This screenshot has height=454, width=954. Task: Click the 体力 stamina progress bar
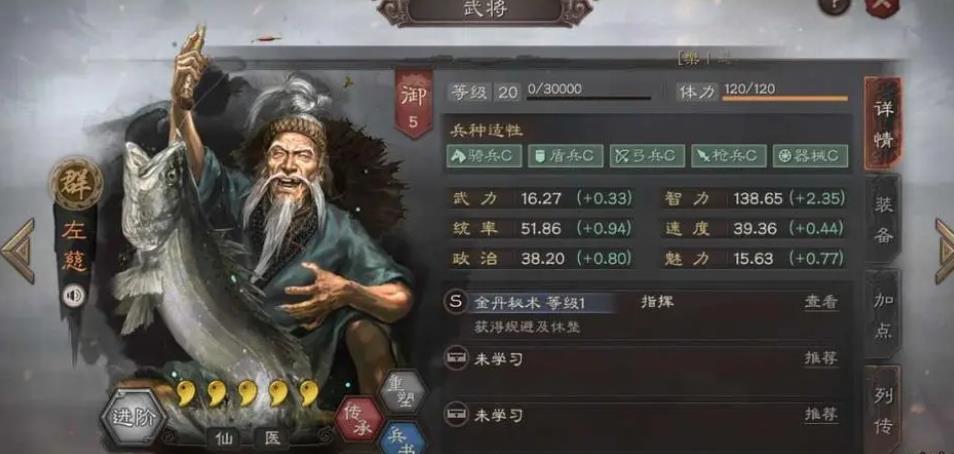(x=785, y=98)
